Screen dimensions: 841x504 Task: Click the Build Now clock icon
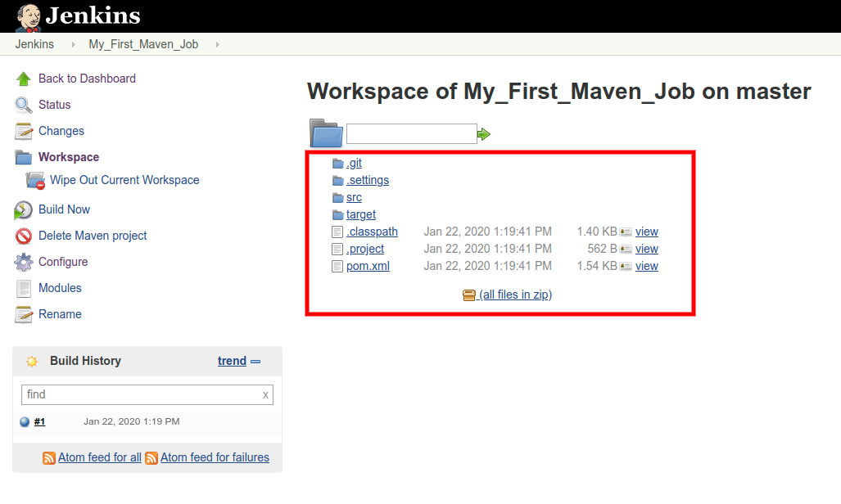click(23, 210)
